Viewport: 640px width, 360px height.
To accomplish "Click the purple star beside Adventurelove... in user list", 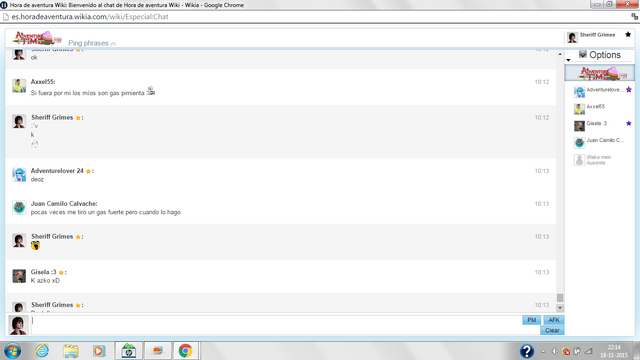I will pos(629,90).
